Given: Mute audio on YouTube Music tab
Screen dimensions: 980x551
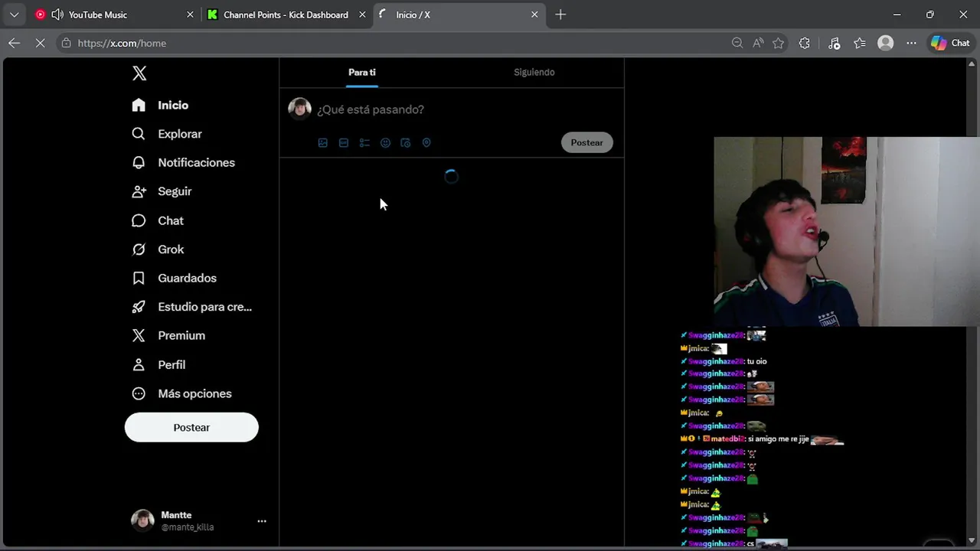Looking at the screenshot, I should 57,15.
